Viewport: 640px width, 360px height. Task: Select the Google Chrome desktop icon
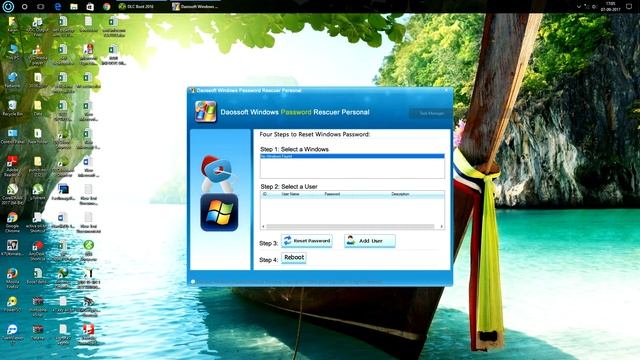12,222
